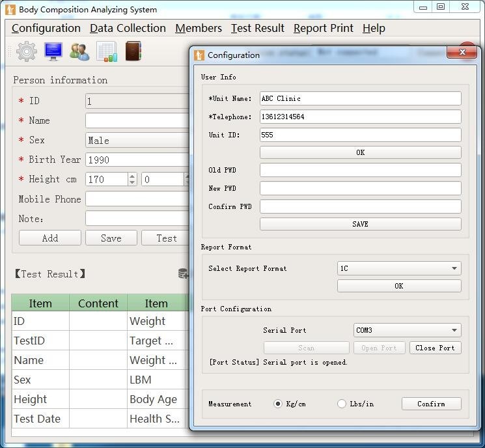
Task: Open the Sex dropdown showing Male
Action: tap(137, 140)
